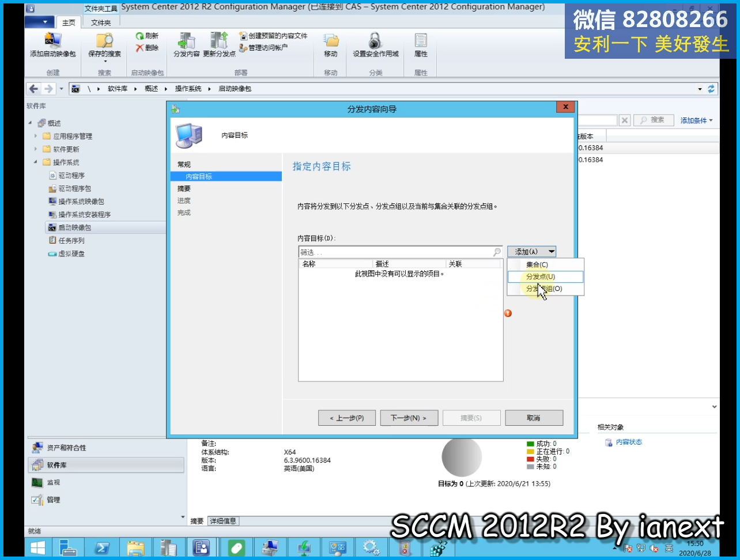Click the forward navigation arrow
This screenshot has width=740, height=560.
(x=48, y=89)
